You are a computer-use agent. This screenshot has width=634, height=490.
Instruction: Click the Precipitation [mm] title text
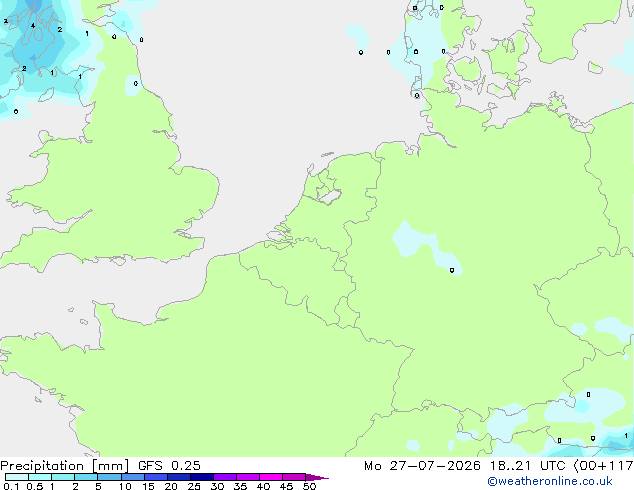pyautogui.click(x=65, y=466)
